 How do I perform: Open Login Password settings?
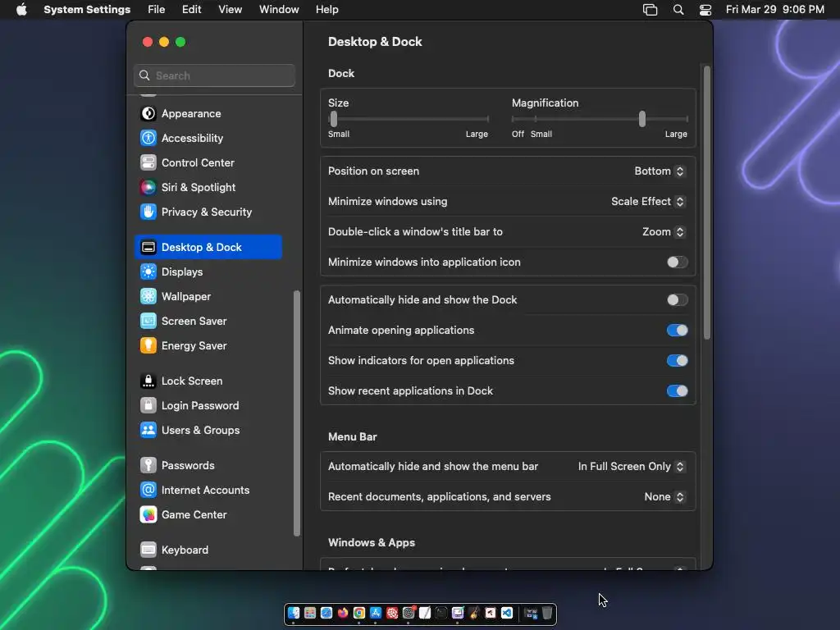coord(208,406)
